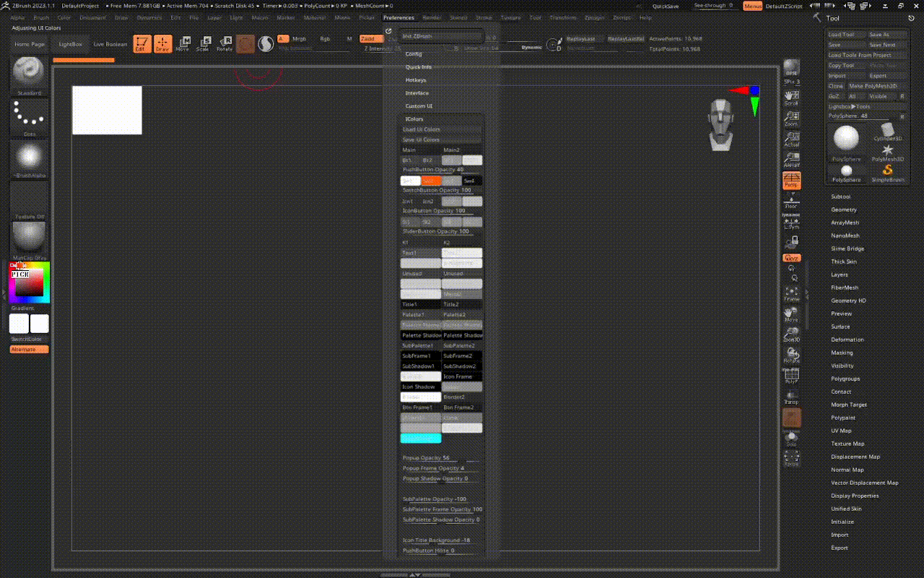Activate the Edit mode button

(x=142, y=43)
